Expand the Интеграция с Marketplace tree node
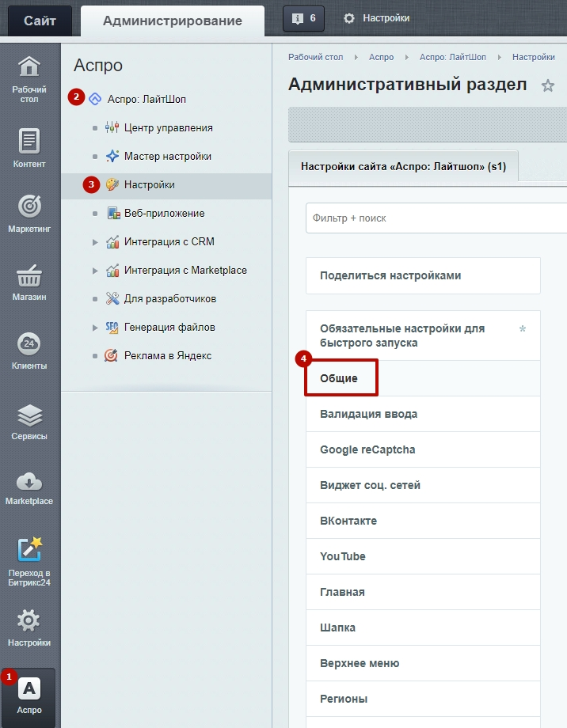 [95, 271]
